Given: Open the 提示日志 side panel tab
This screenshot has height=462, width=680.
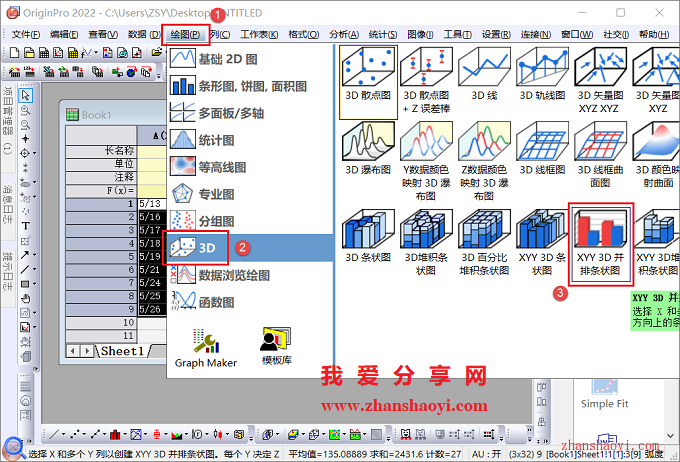Looking at the screenshot, I should pos(8,272).
